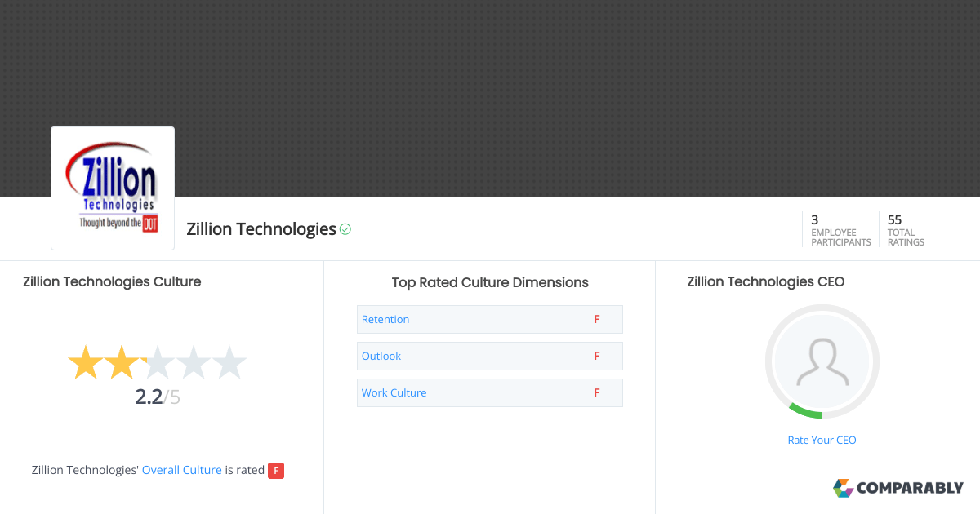Open the Retention culture dimension link
980x514 pixels.
click(385, 319)
